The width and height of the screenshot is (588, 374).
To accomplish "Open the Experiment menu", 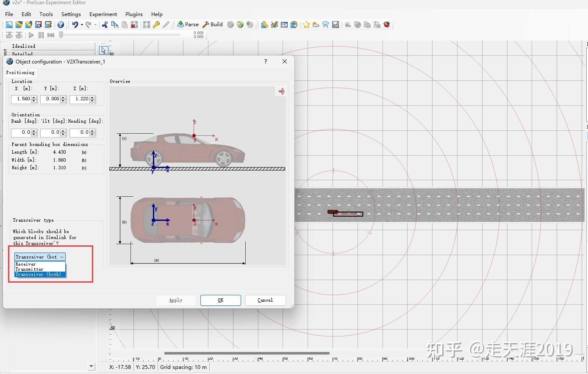I will [x=103, y=14].
